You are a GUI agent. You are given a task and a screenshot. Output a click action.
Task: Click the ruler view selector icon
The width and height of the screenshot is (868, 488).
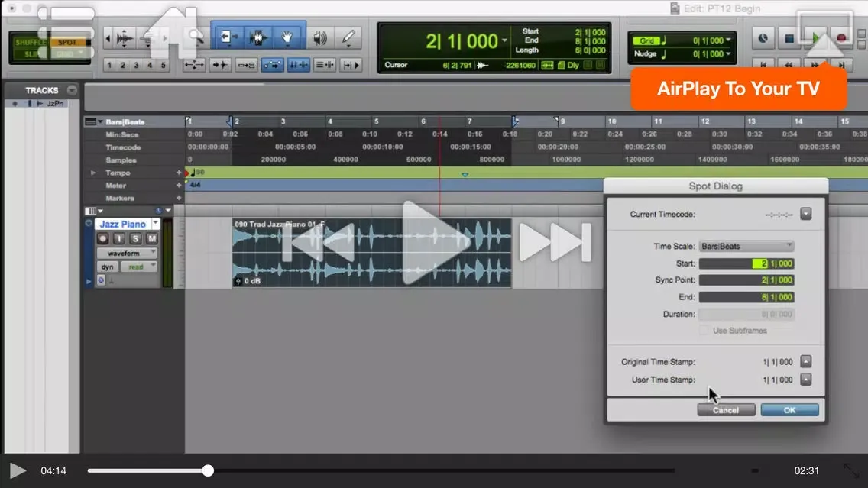tap(90, 121)
